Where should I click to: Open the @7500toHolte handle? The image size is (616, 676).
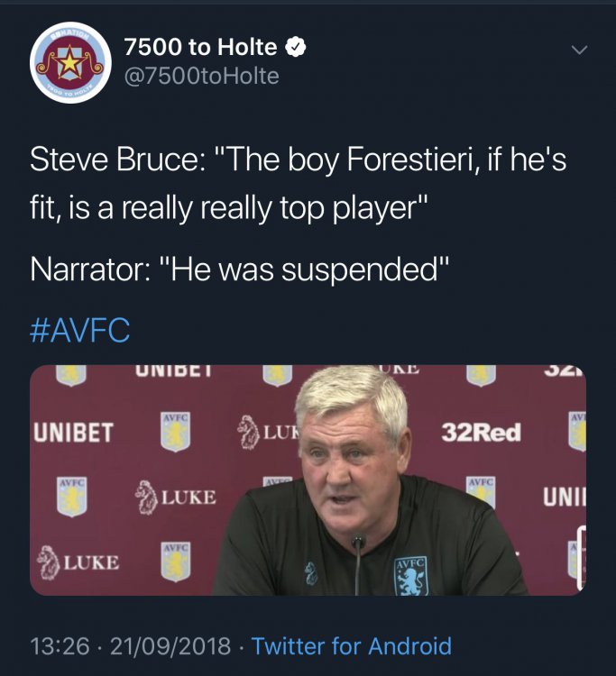(x=202, y=77)
